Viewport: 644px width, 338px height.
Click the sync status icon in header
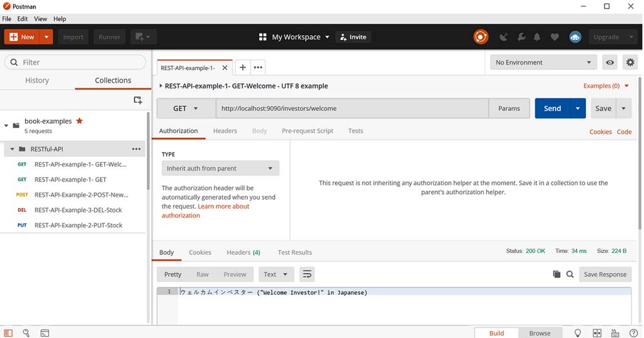tap(480, 37)
